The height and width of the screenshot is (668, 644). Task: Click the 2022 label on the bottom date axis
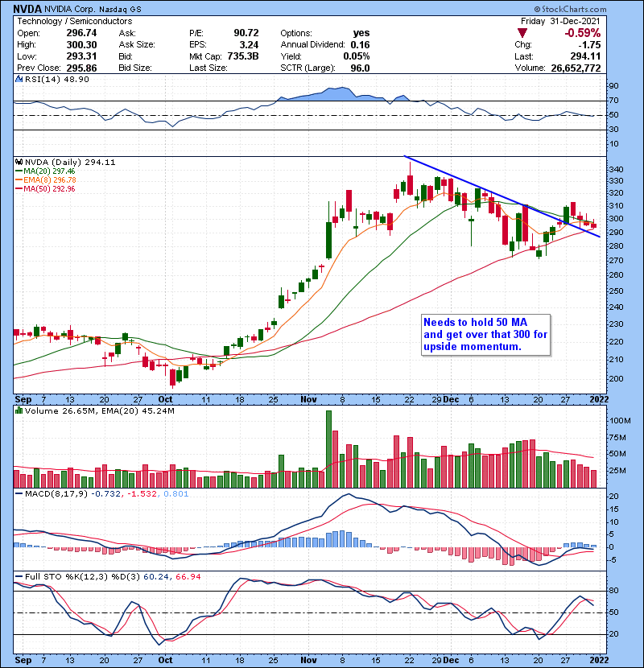pos(599,660)
